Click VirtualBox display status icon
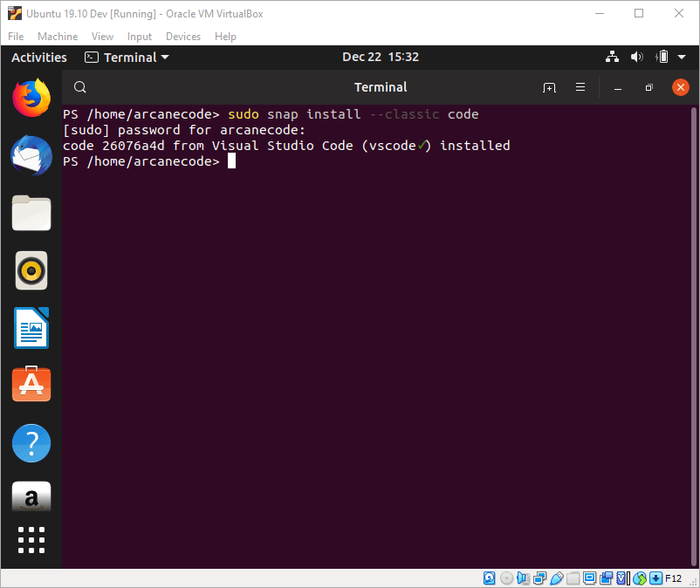Image resolution: width=700 pixels, height=588 pixels. click(x=589, y=578)
